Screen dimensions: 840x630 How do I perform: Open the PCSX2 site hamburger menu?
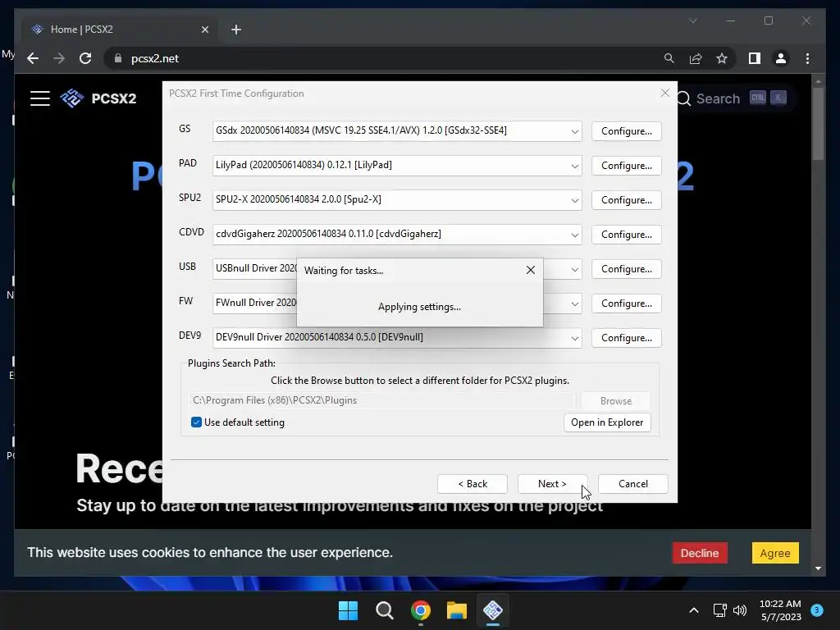(40, 98)
